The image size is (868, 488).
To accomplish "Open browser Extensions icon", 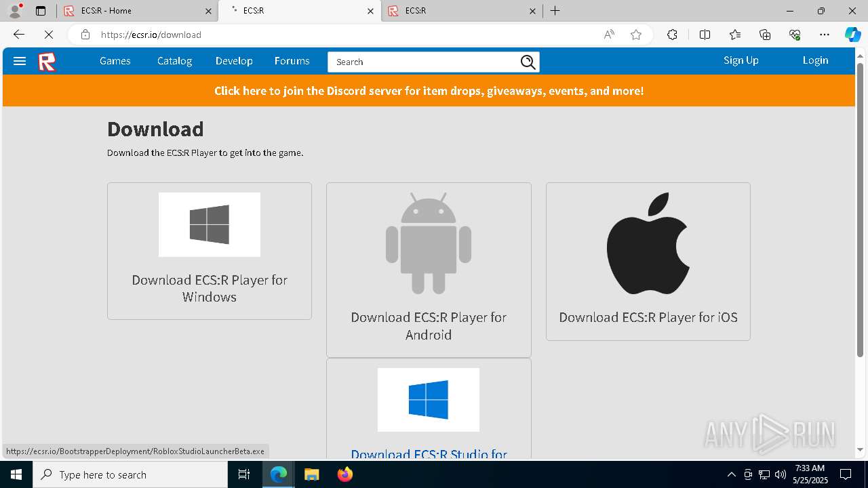I will point(672,35).
